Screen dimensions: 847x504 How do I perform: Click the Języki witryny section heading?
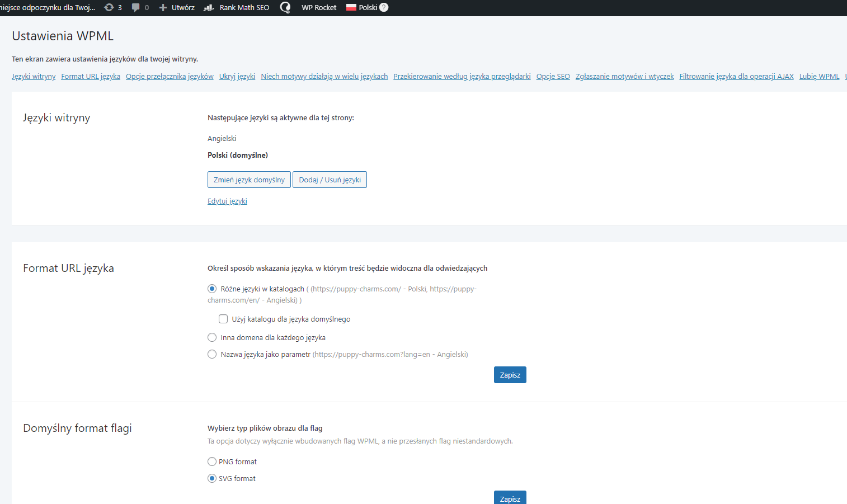[x=57, y=118]
